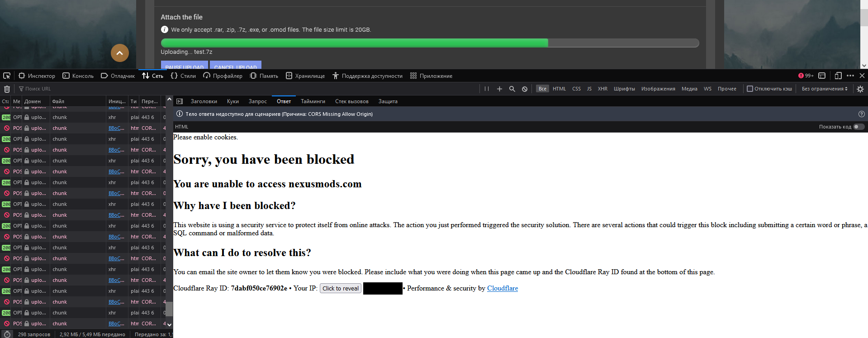This screenshot has height=338, width=868.
Task: Toggle the Медиа filter
Action: [x=689, y=89]
